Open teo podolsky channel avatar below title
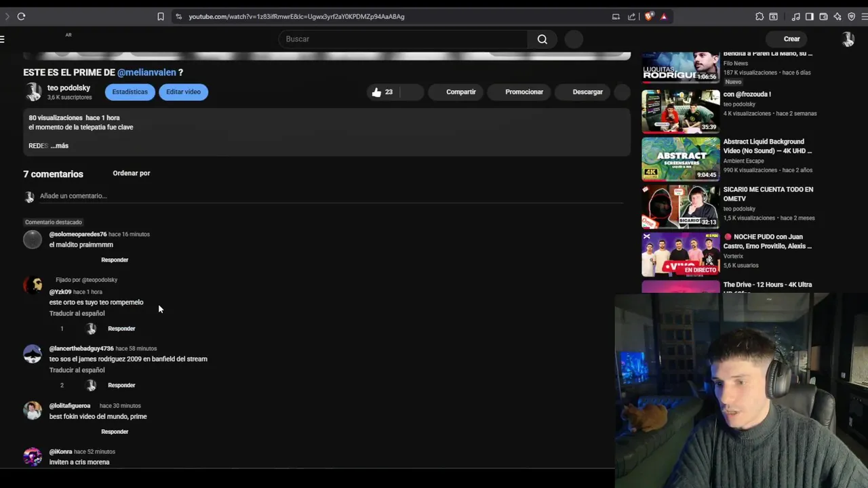The width and height of the screenshot is (868, 488). click(33, 91)
